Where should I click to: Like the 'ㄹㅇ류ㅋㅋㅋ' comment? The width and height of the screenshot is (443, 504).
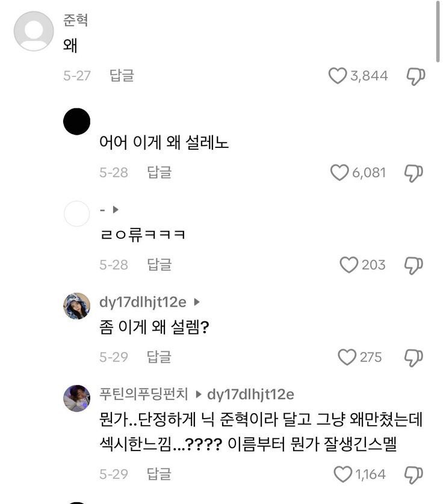click(x=349, y=265)
